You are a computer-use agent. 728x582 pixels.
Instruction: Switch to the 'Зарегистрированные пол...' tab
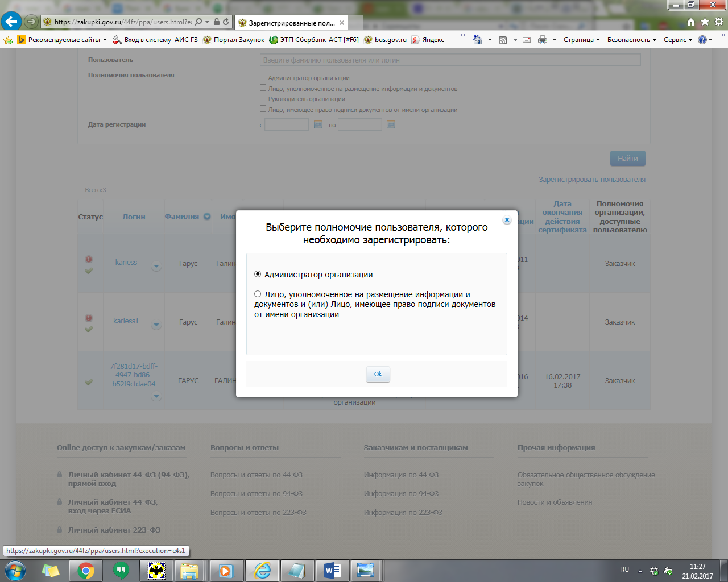(x=291, y=23)
